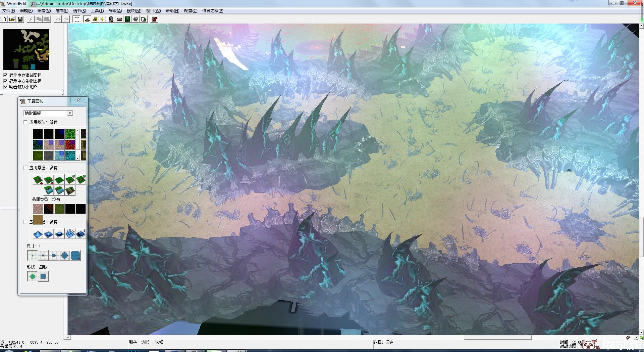Screen dimensions: 644x352
Task: Enable the 应用纹理 checkbox
Action: (26, 122)
